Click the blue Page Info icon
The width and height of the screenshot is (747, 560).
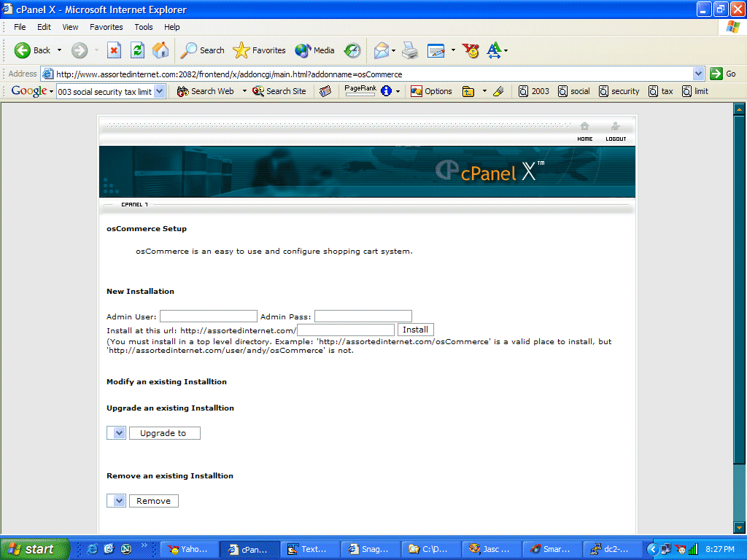click(x=387, y=91)
